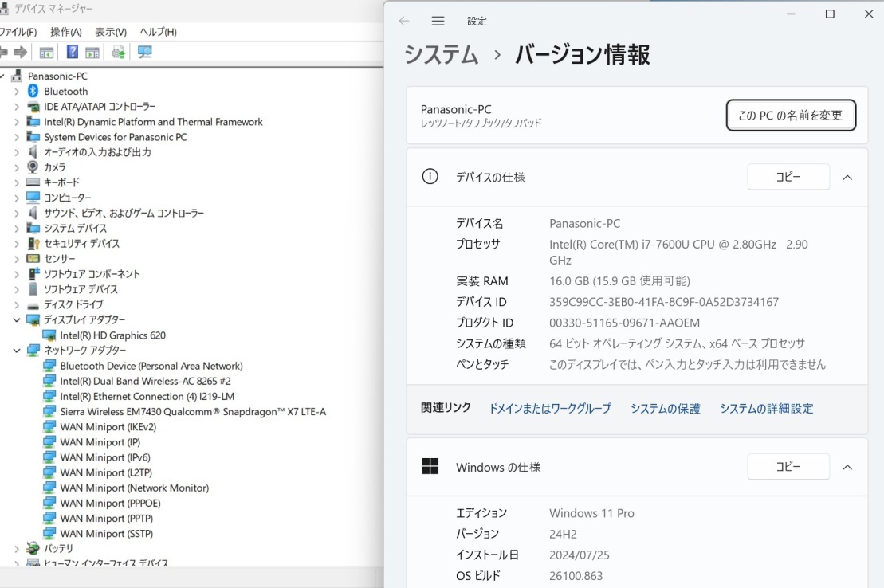Select Intel(R) Dynamic Platform and Thermal Framework

153,122
